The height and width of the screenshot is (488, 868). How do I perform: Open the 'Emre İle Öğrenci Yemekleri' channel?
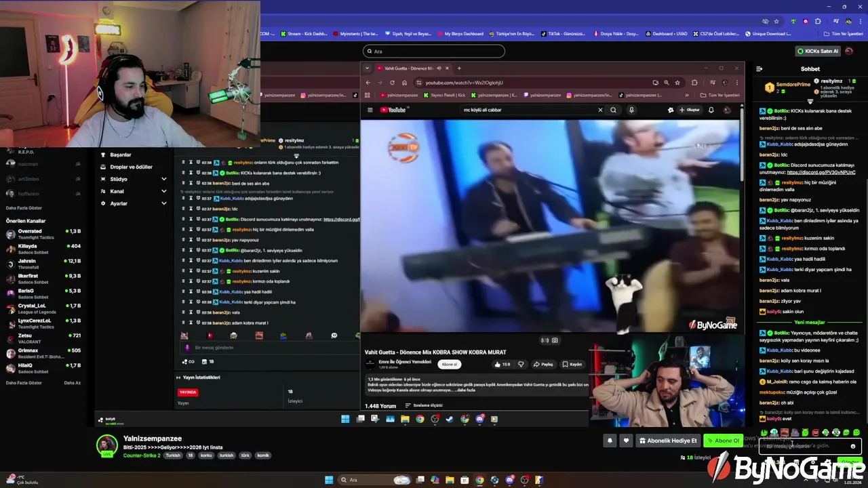click(405, 361)
